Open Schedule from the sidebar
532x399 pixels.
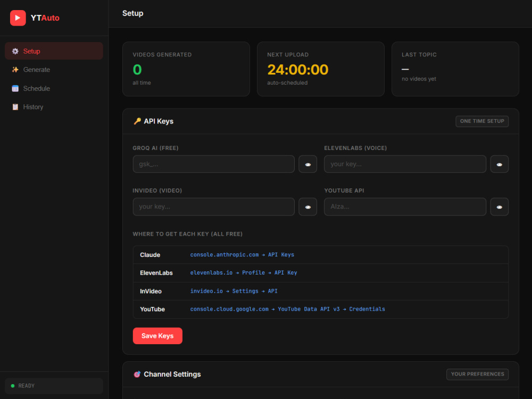point(54,88)
